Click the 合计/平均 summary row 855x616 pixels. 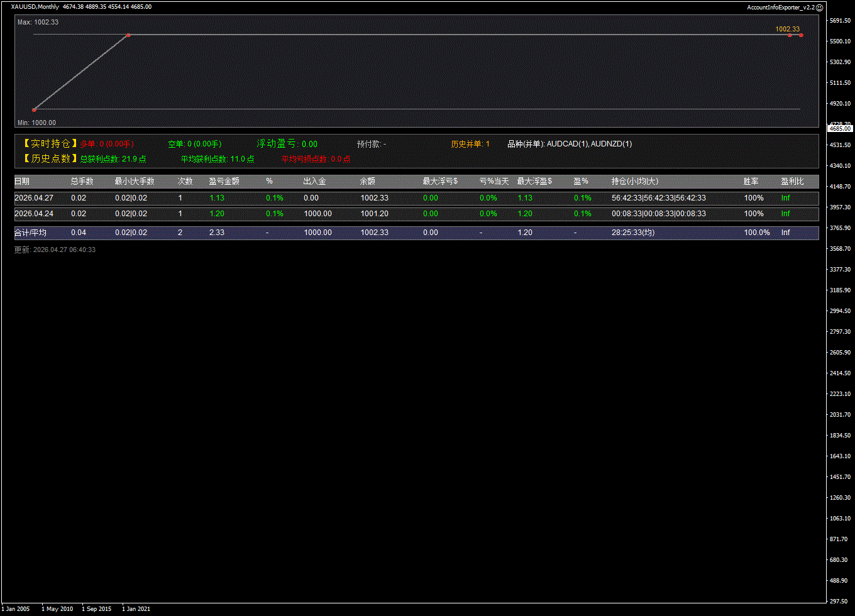point(416,233)
